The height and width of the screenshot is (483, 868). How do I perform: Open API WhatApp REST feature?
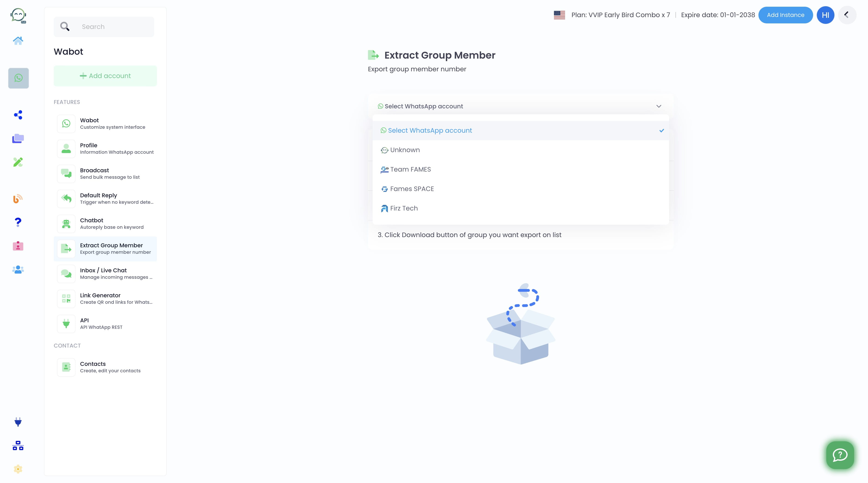pos(105,324)
